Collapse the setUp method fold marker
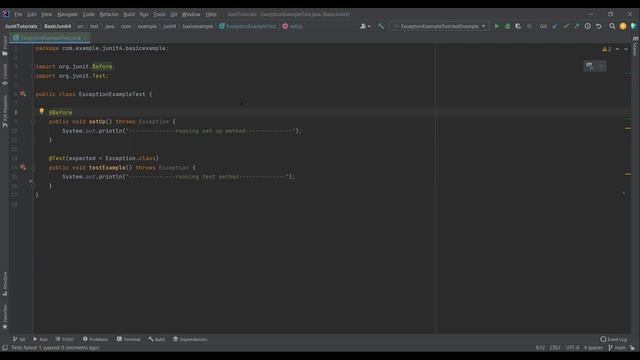 point(33,122)
